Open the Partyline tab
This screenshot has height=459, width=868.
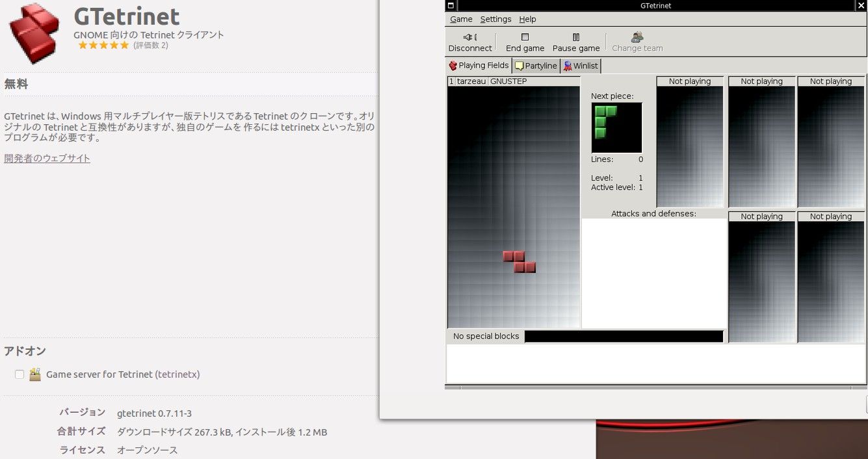click(536, 66)
